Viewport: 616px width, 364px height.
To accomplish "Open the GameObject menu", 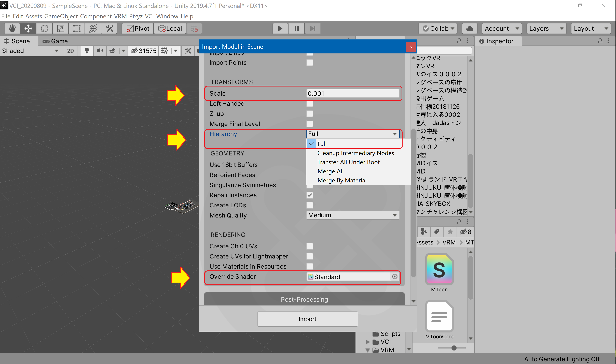I will coord(61,16).
